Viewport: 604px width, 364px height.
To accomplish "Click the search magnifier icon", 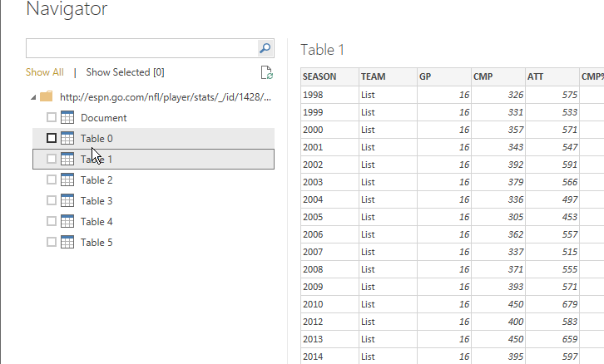I will tap(265, 48).
